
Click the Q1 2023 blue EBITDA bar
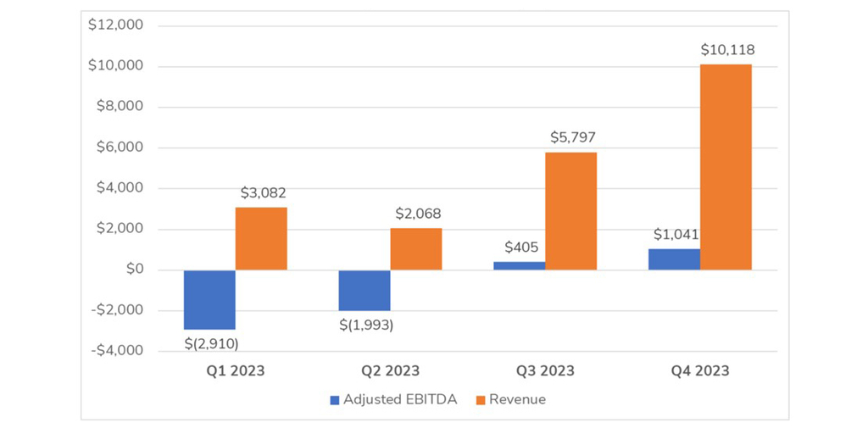pos(209,299)
